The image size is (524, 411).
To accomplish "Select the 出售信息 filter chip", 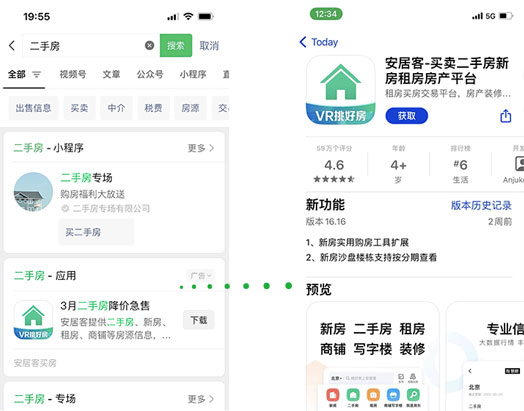I will (x=33, y=108).
